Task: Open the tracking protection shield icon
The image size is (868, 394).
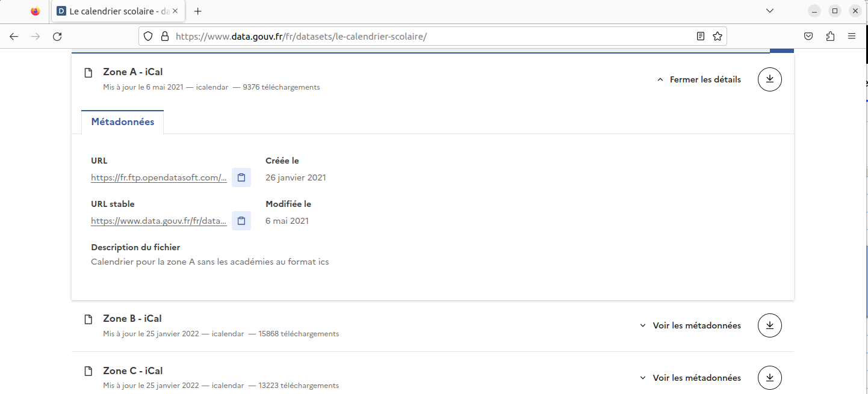Action: click(x=147, y=35)
